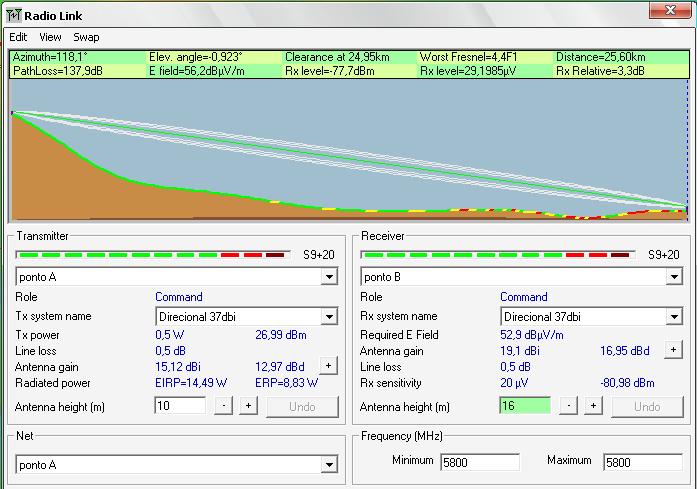
Task: Click the Transmitter S-meter signal bar
Action: click(153, 255)
